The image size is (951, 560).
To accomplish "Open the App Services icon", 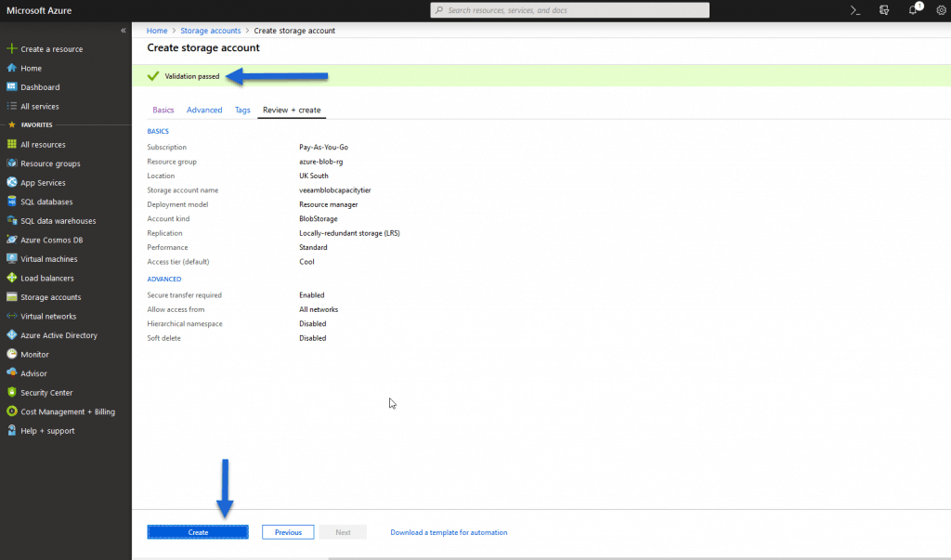I will (x=11, y=183).
